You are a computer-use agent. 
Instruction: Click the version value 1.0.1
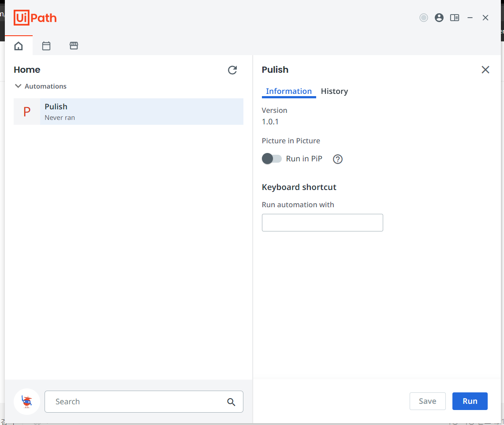tap(270, 122)
